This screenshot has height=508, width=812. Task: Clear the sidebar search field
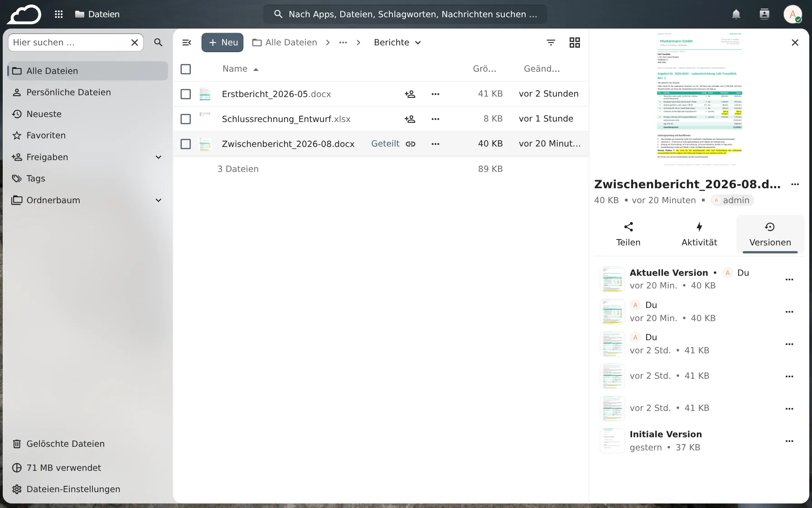click(135, 42)
